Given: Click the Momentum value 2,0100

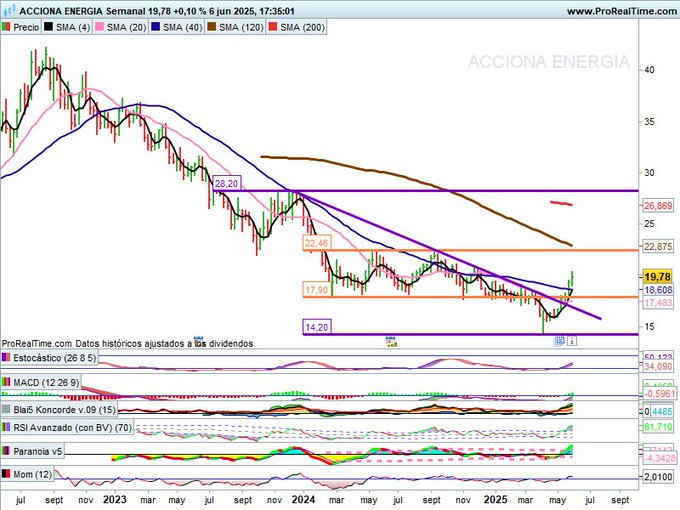Looking at the screenshot, I should (x=658, y=477).
